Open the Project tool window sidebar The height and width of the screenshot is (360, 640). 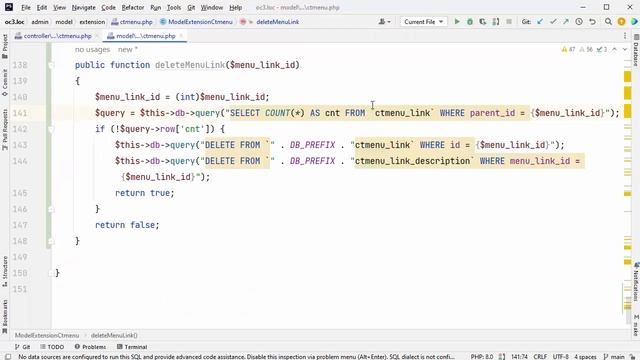pos(5,46)
